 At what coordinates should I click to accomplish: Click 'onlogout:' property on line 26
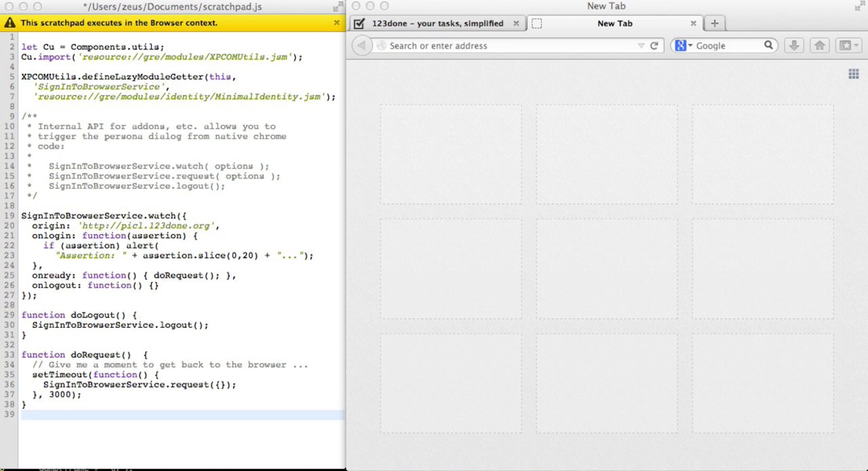point(56,285)
